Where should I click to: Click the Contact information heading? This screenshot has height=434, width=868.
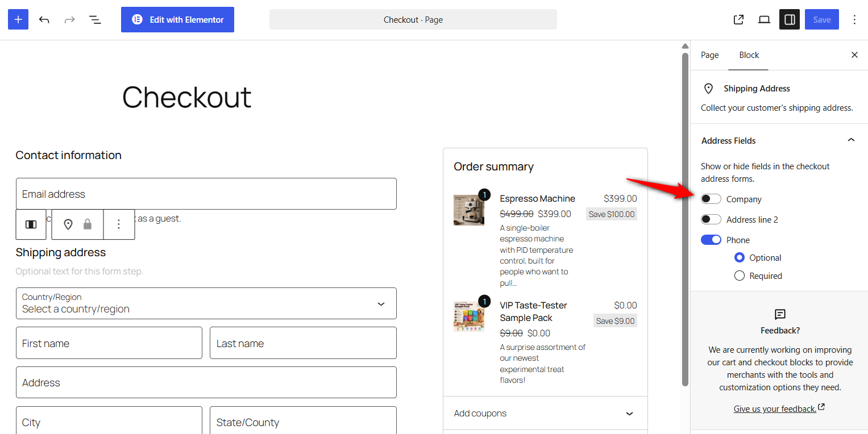tap(69, 155)
